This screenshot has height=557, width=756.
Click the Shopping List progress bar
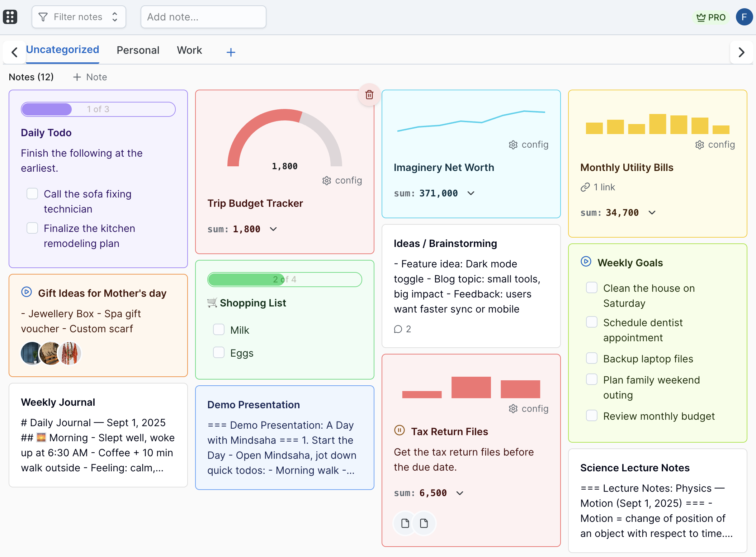pyautogui.click(x=284, y=280)
